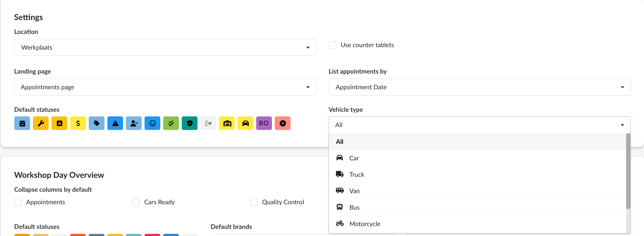Click the green double checkmark status icon
The image size is (644, 236).
pyautogui.click(x=171, y=123)
